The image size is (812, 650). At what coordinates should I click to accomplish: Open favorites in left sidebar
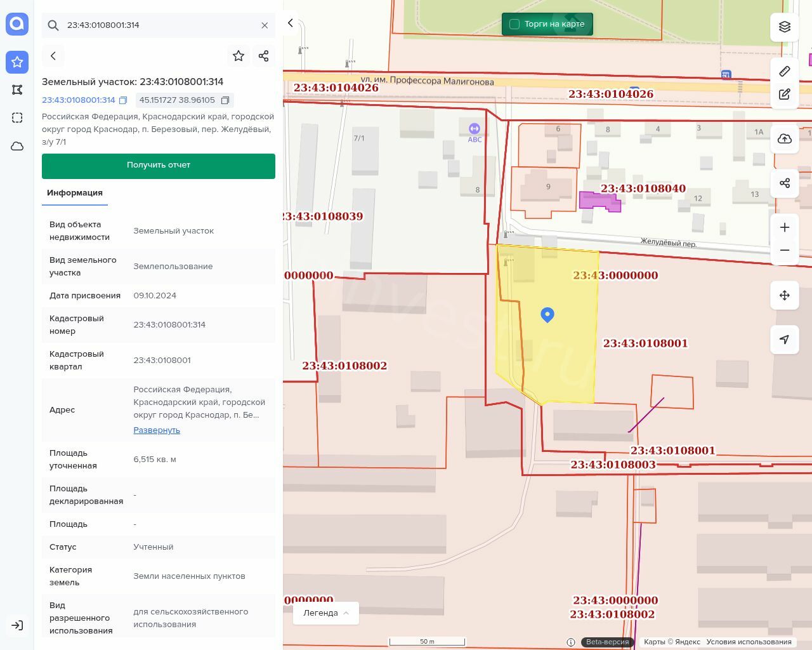(x=17, y=62)
